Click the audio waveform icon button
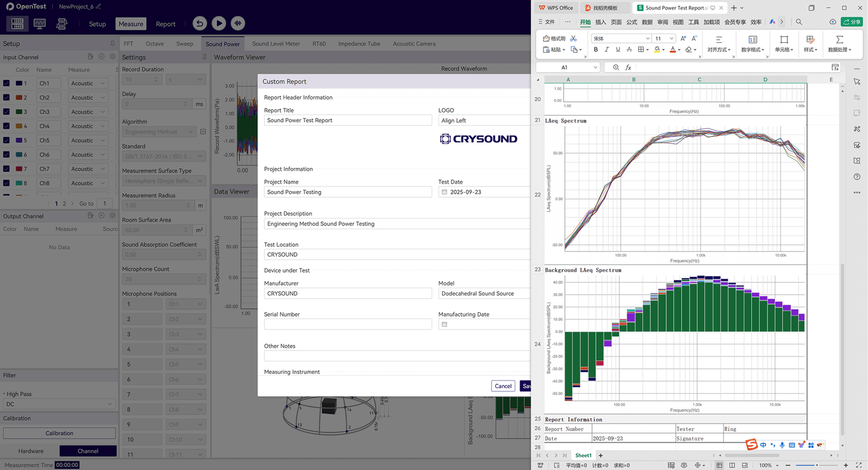This screenshot has width=868, height=470. pyautogui.click(x=238, y=23)
